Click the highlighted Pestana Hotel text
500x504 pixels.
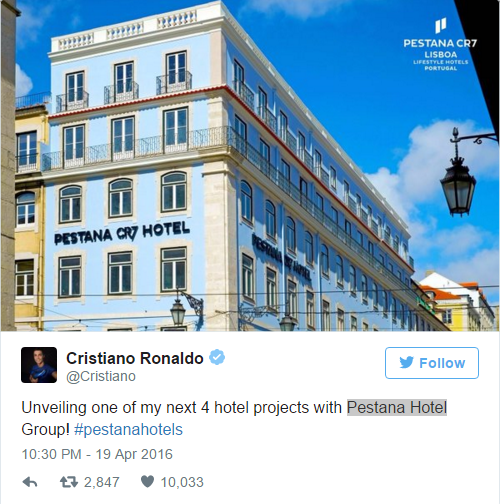pyautogui.click(x=397, y=407)
